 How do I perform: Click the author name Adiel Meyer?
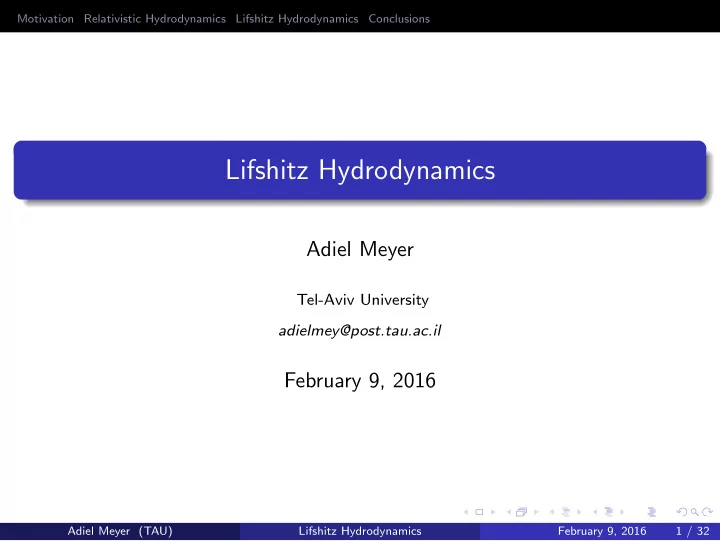pyautogui.click(x=360, y=249)
